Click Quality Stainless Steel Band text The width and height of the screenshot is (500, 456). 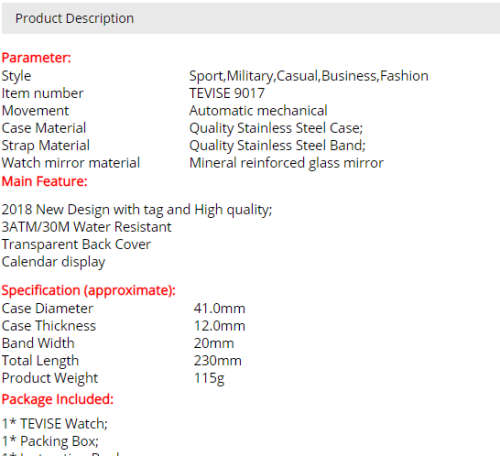click(x=277, y=146)
